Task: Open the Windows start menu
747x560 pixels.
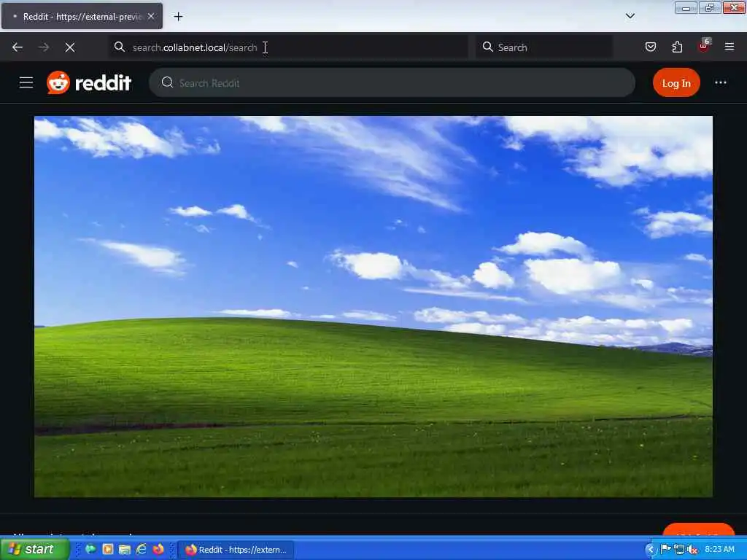Action: 34,549
